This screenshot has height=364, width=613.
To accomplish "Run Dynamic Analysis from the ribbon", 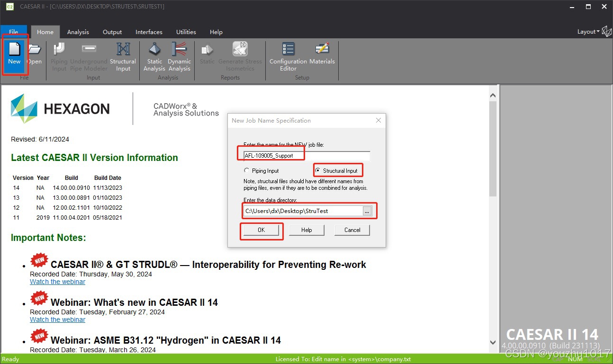I will (x=179, y=56).
